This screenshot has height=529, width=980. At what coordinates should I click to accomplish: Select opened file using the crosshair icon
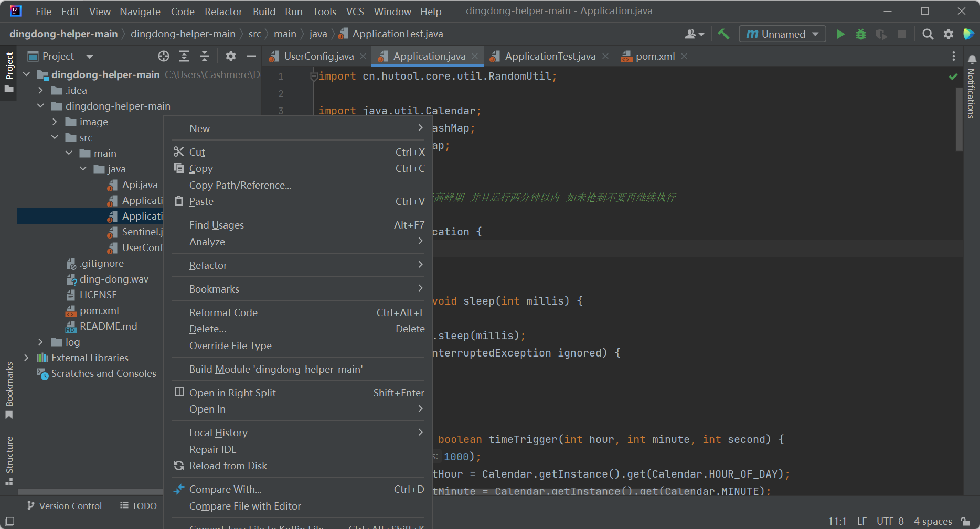163,56
